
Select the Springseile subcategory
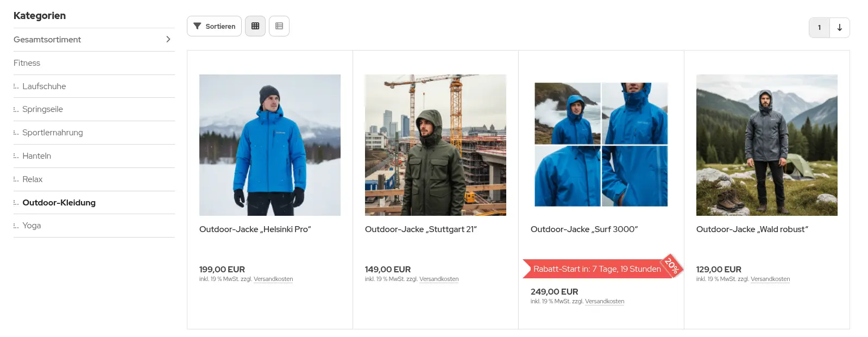point(42,109)
